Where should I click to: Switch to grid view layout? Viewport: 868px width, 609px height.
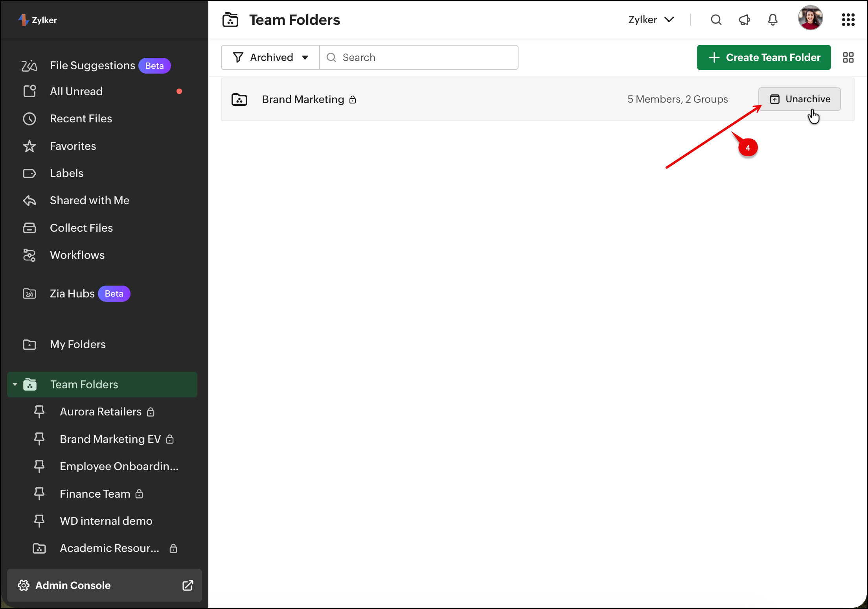coord(848,57)
